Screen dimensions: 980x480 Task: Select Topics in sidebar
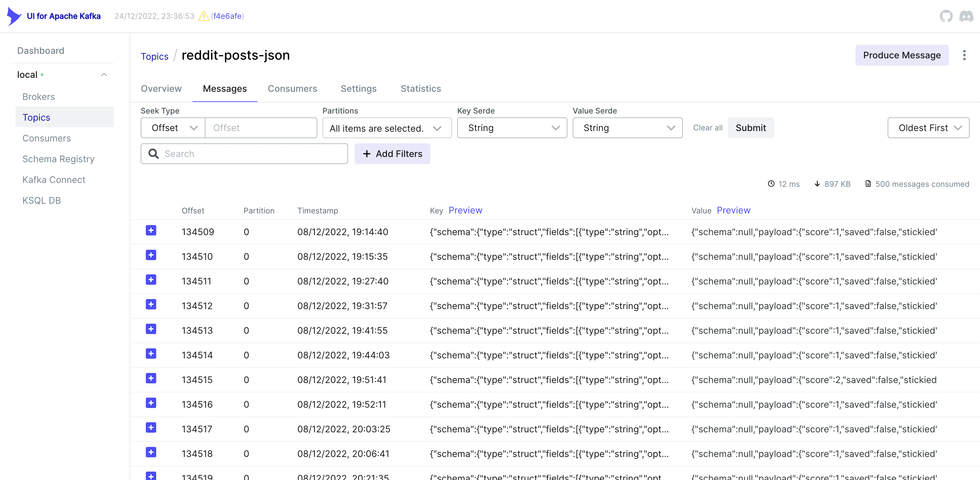click(65, 117)
